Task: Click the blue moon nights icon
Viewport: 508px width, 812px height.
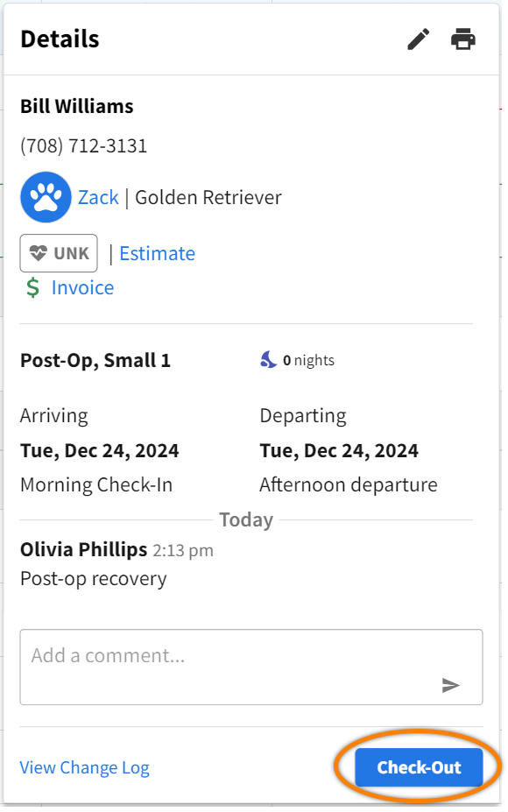Action: (x=270, y=359)
